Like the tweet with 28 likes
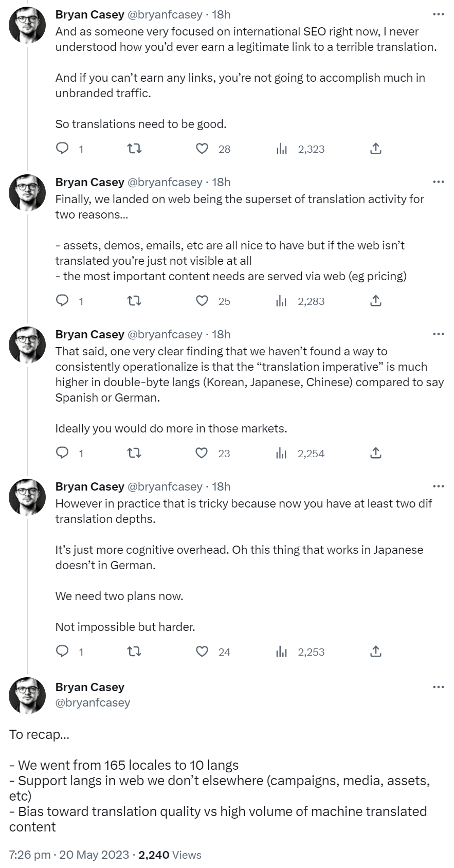Viewport: 454px width, 868px height. 202,149
